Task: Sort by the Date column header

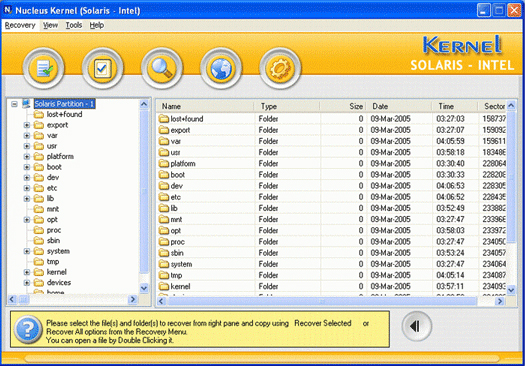Action: tap(399, 106)
